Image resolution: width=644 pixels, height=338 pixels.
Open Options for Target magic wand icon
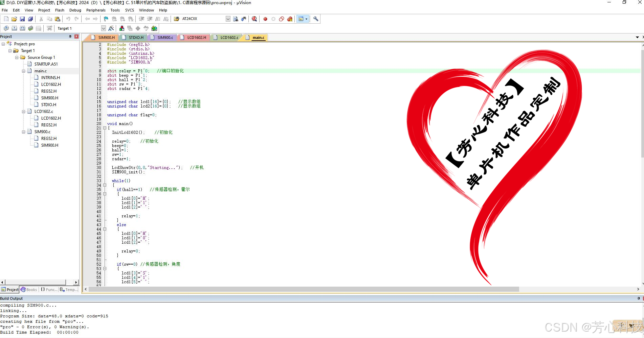(111, 28)
